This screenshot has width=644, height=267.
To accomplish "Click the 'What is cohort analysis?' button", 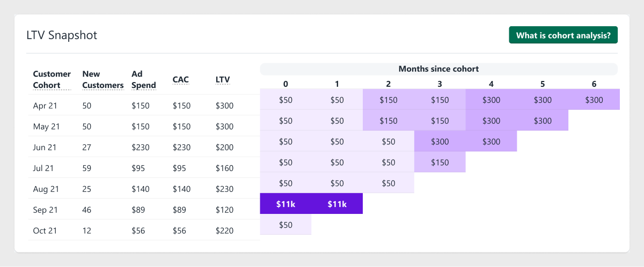I will 563,35.
